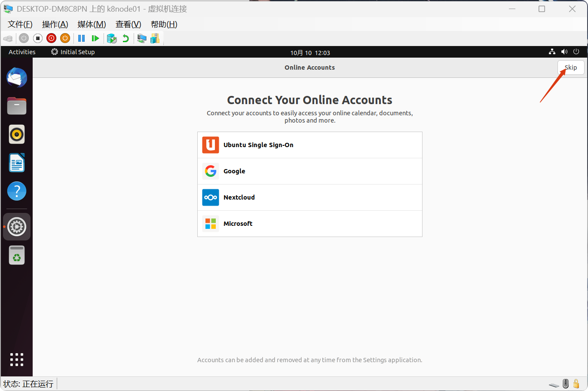Open the 文件(F) menu
Screen dimensions: 588x391
[20, 25]
